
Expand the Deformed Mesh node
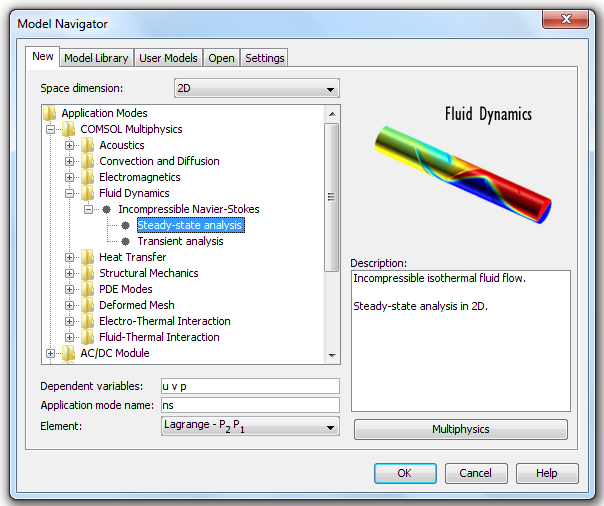pyautogui.click(x=69, y=305)
